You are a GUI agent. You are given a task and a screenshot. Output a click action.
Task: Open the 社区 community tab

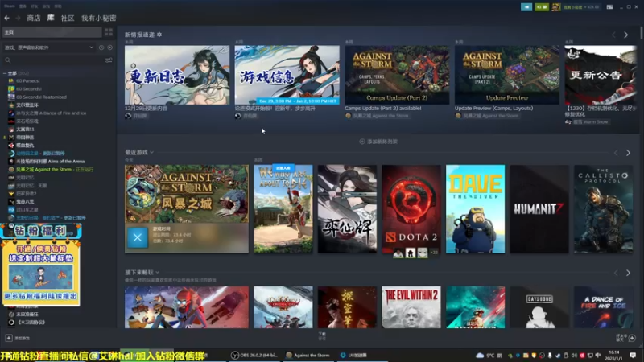pos(68,18)
